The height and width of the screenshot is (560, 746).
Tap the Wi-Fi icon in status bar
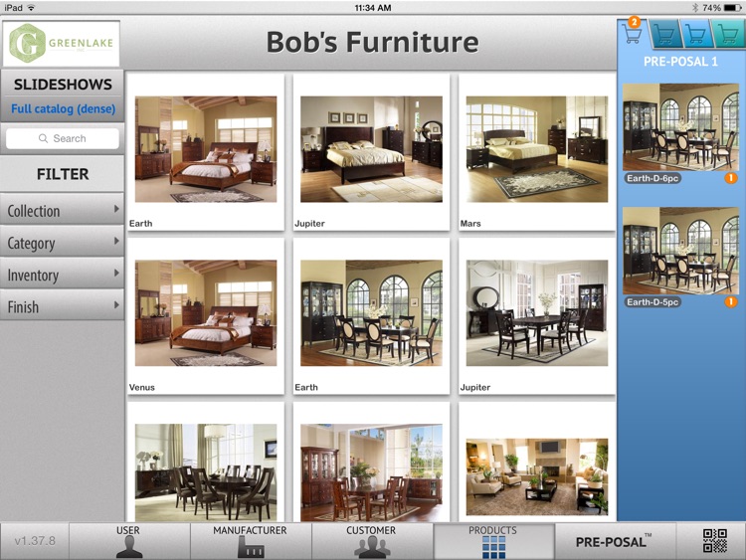(x=32, y=8)
